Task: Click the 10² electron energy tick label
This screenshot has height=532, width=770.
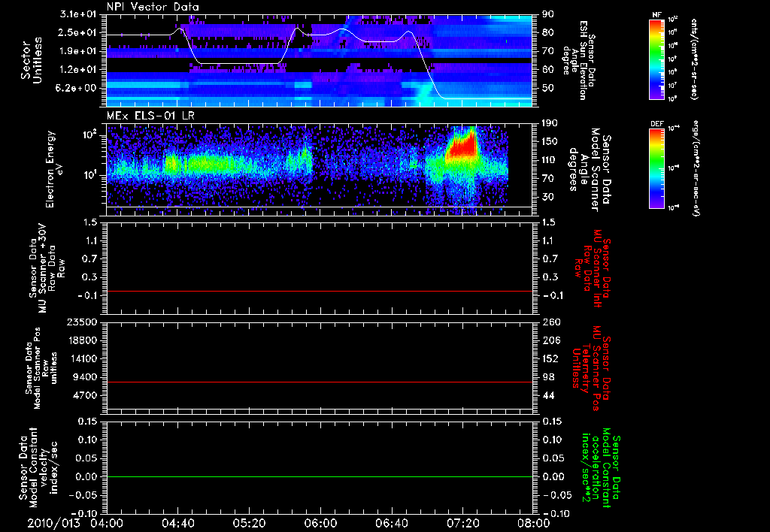Action: 91,134
